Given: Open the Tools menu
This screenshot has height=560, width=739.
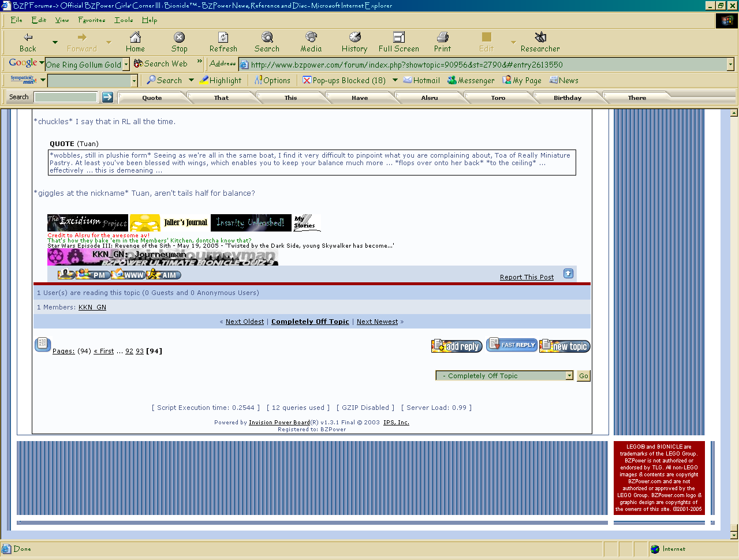Looking at the screenshot, I should (x=124, y=20).
